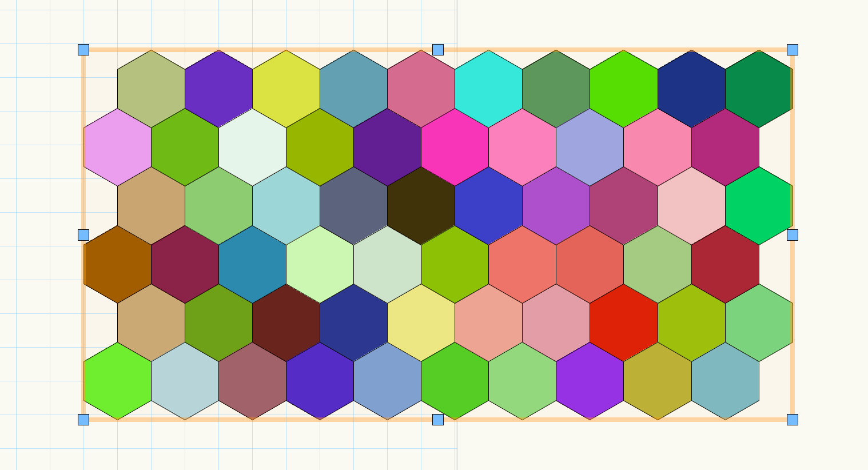868x470 pixels.
Task: Click the bottom-center selection handle
Action: point(438,420)
